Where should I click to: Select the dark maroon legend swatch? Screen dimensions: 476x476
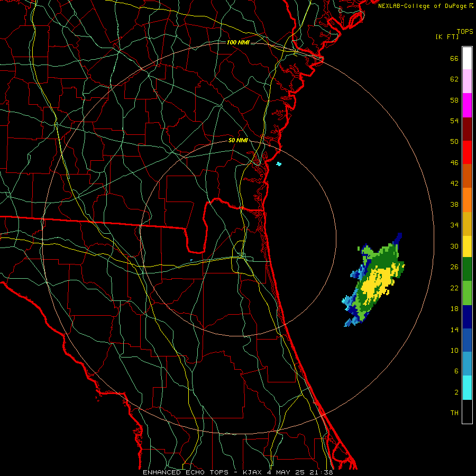click(467, 129)
